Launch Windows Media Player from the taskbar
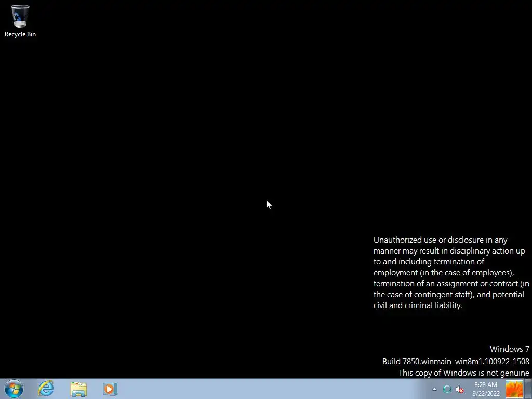Image resolution: width=532 pixels, height=399 pixels. pos(110,389)
